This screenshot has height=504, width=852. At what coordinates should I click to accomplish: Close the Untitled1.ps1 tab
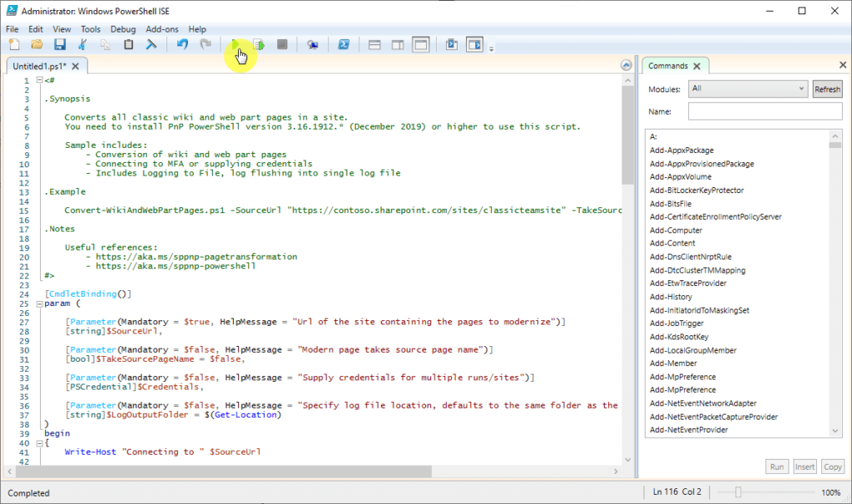pyautogui.click(x=76, y=67)
